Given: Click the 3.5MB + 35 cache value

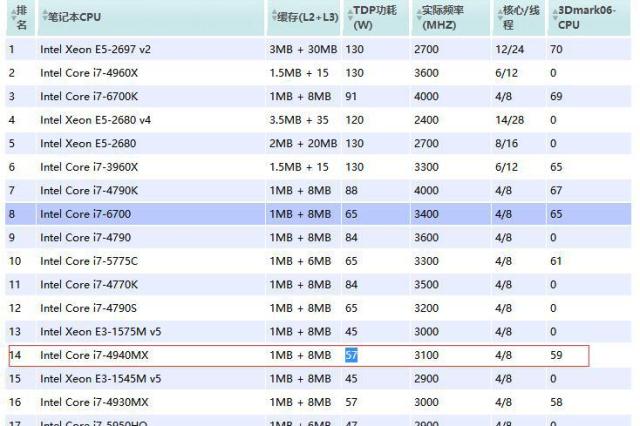Looking at the screenshot, I should tap(299, 120).
